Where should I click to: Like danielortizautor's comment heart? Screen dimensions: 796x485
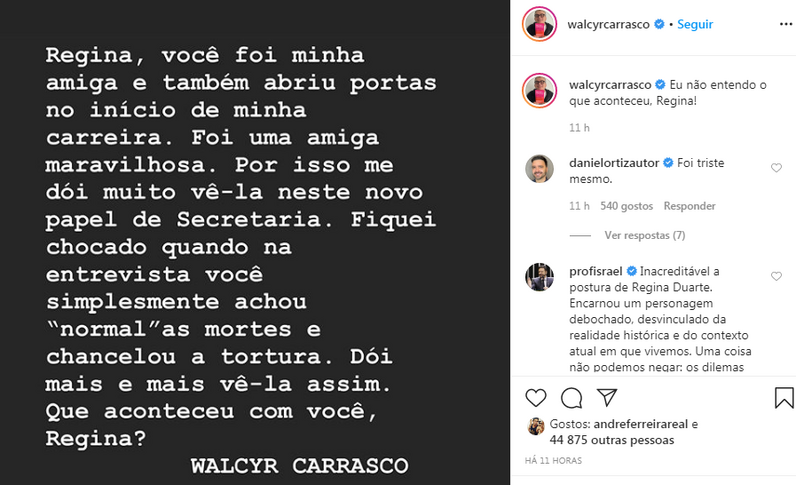[776, 168]
